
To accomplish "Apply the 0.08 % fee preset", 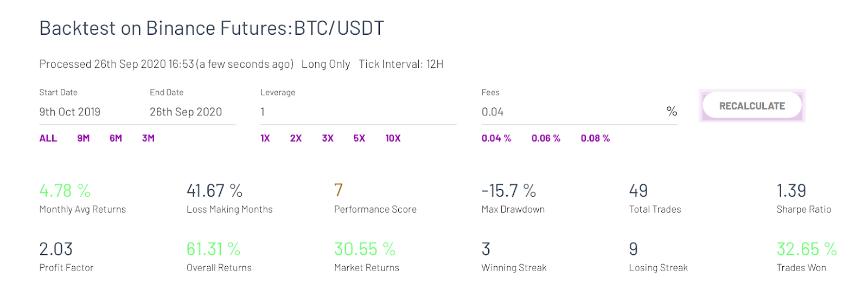I will (x=595, y=138).
